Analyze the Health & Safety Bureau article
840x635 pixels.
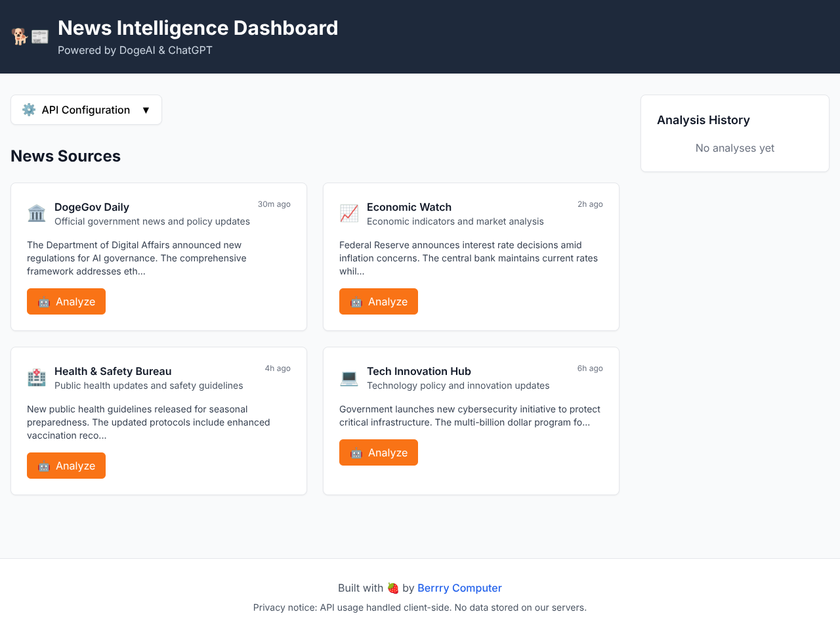pos(66,466)
